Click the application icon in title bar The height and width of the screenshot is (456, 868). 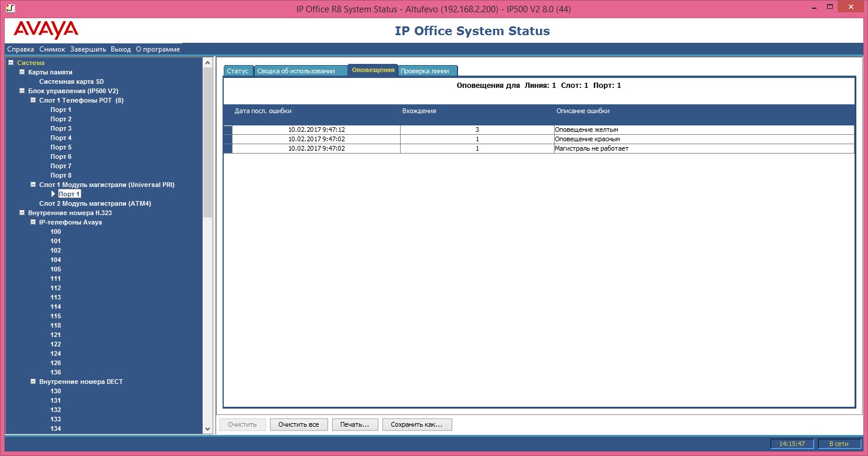click(x=11, y=9)
